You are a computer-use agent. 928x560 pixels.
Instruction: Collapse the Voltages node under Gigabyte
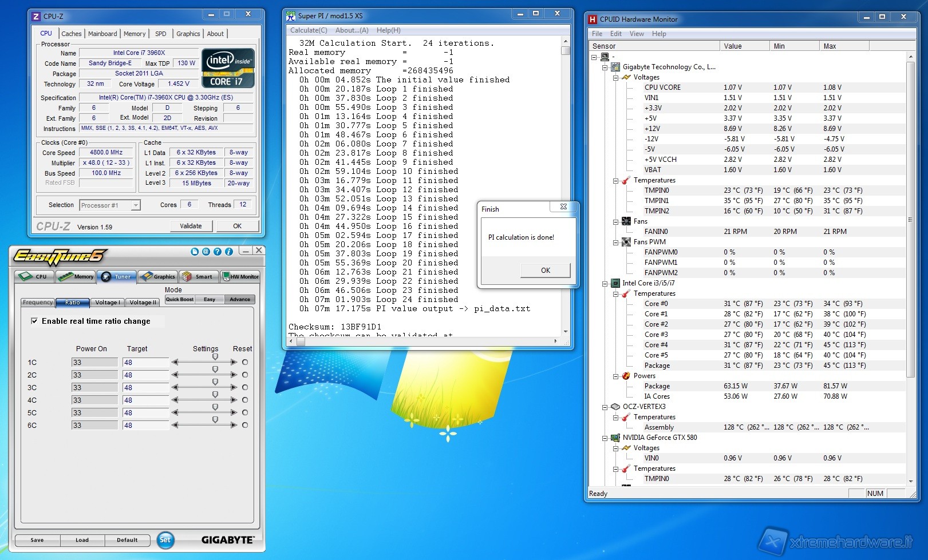[x=615, y=77]
